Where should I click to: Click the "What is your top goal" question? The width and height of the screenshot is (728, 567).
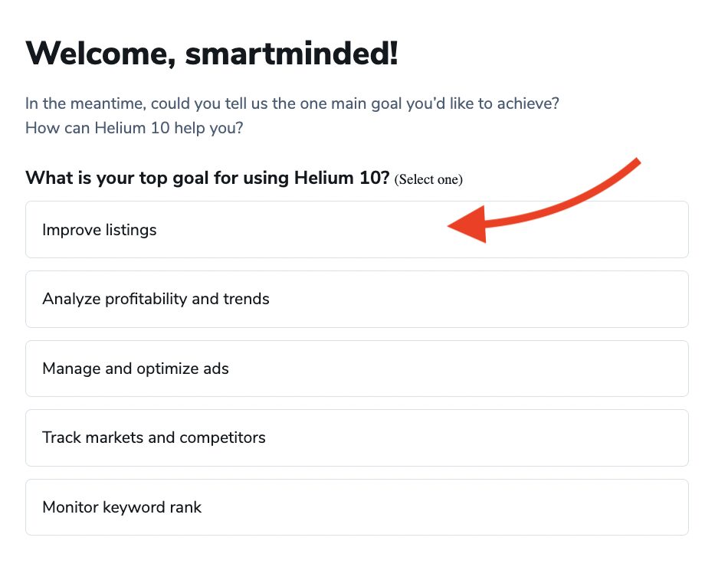click(207, 179)
